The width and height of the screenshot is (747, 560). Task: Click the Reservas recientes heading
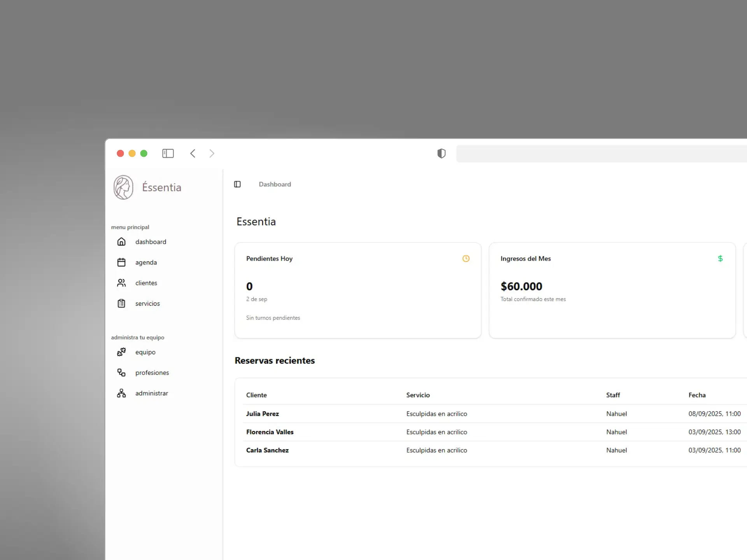point(275,360)
